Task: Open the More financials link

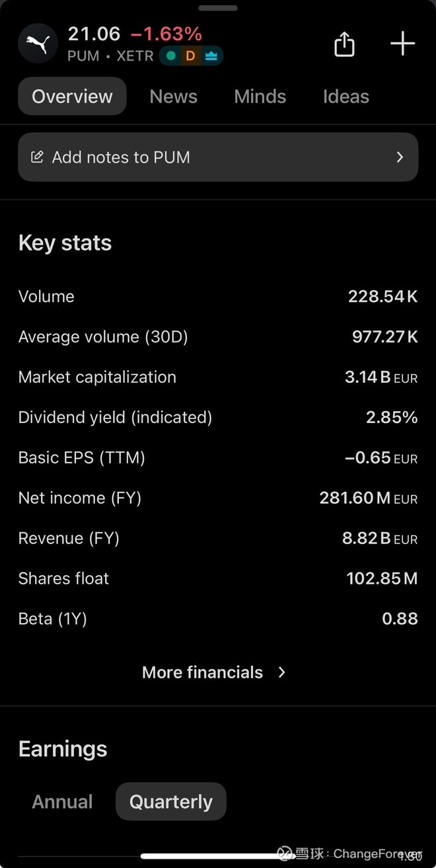Action: 202,672
